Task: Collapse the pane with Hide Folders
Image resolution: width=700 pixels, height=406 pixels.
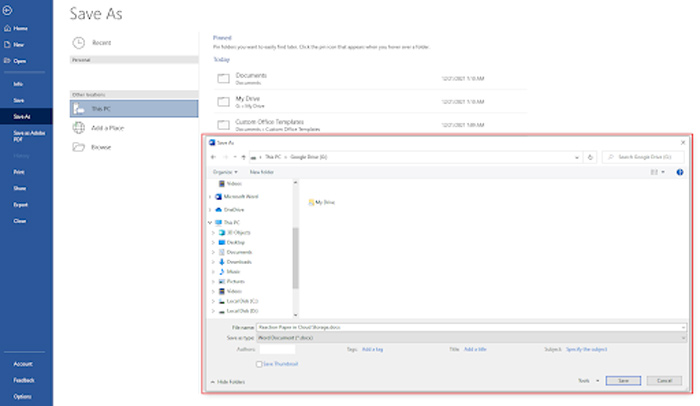Action: (x=228, y=382)
